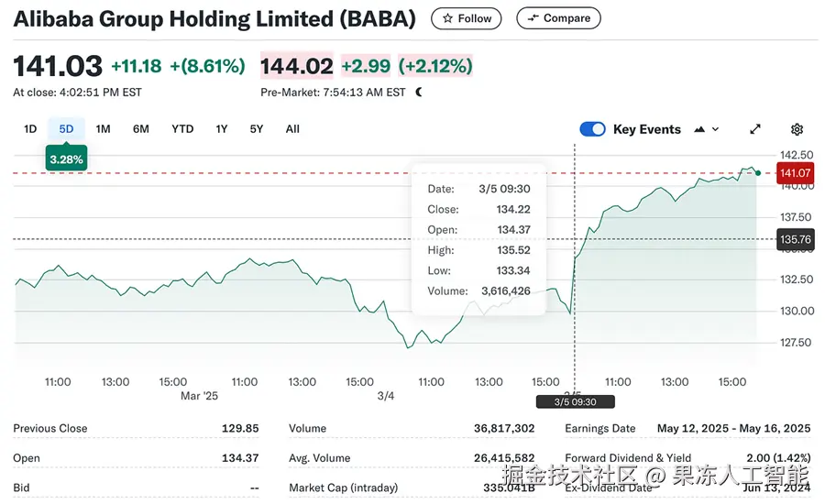Show All time chart range
The width and height of the screenshot is (825, 504).
292,129
